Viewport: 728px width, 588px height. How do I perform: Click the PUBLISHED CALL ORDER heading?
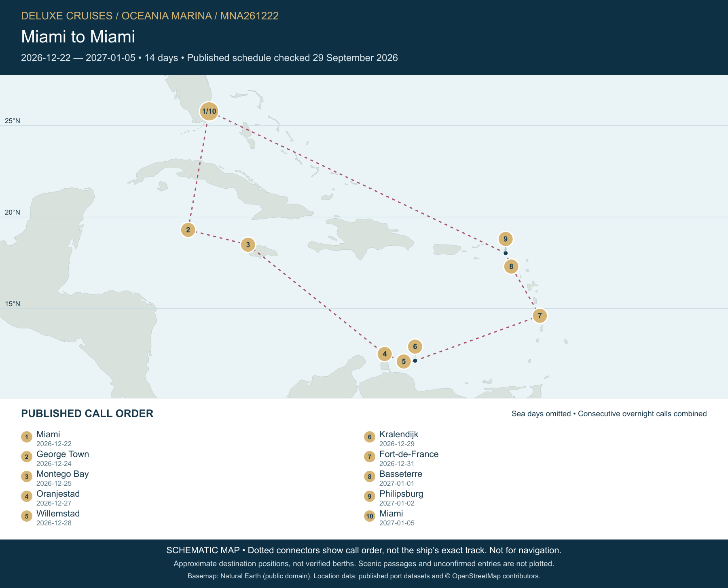click(87, 413)
